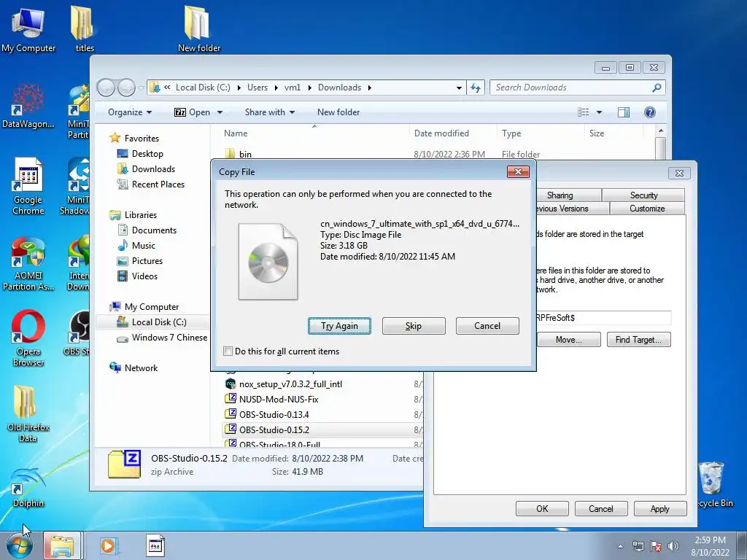The image size is (747, 560).
Task: Launch AOMEI Partition Assistant shortcut
Action: [x=28, y=263]
